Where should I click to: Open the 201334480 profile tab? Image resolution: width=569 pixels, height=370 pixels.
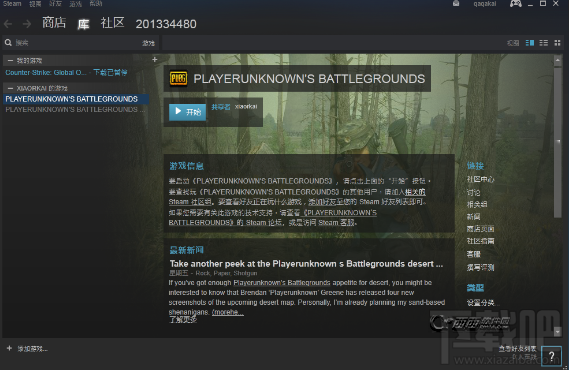[x=166, y=24]
